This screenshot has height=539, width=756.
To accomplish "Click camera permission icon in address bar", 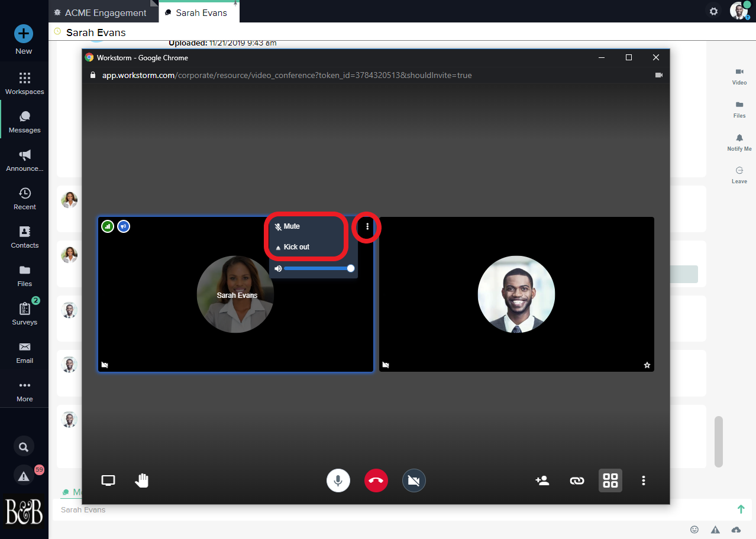I will point(659,75).
